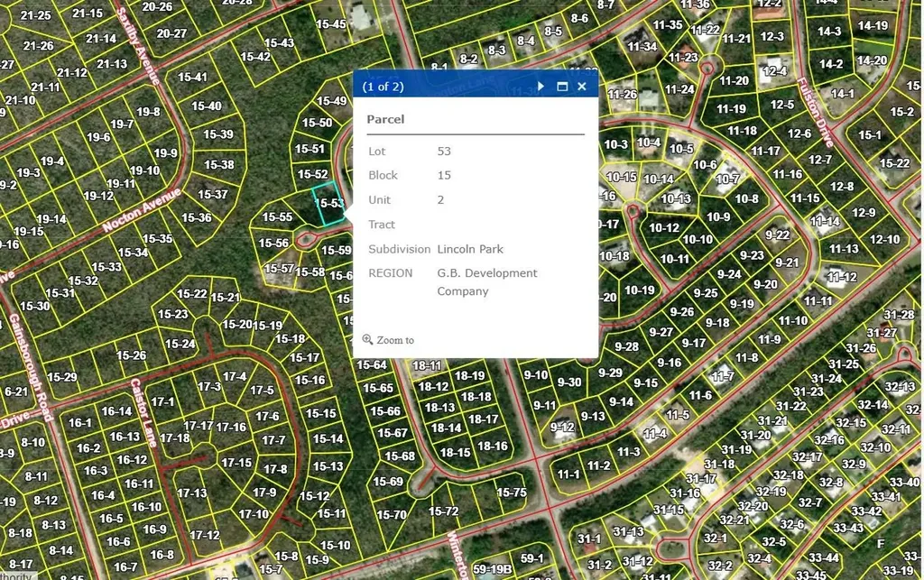Click parcel 15-75 on the map
The width and height of the screenshot is (924, 580).
[x=512, y=493]
